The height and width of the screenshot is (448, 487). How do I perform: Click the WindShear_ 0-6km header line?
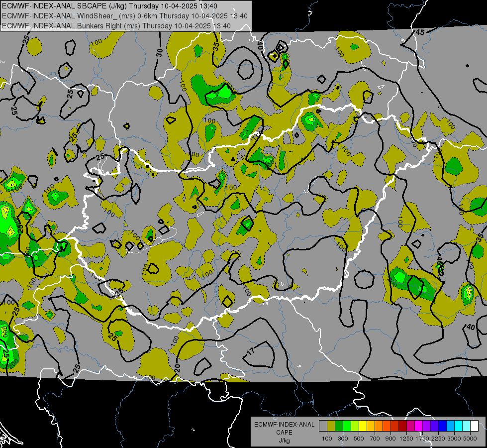click(x=125, y=16)
